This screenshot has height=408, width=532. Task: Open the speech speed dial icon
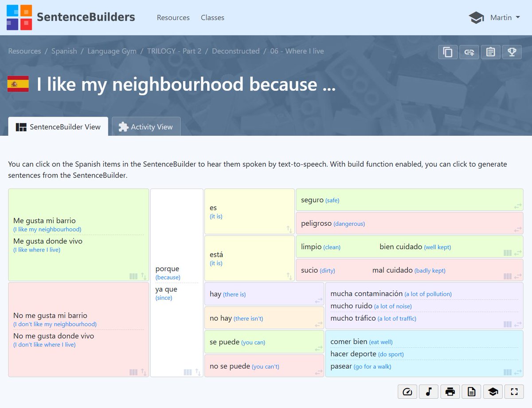point(407,392)
